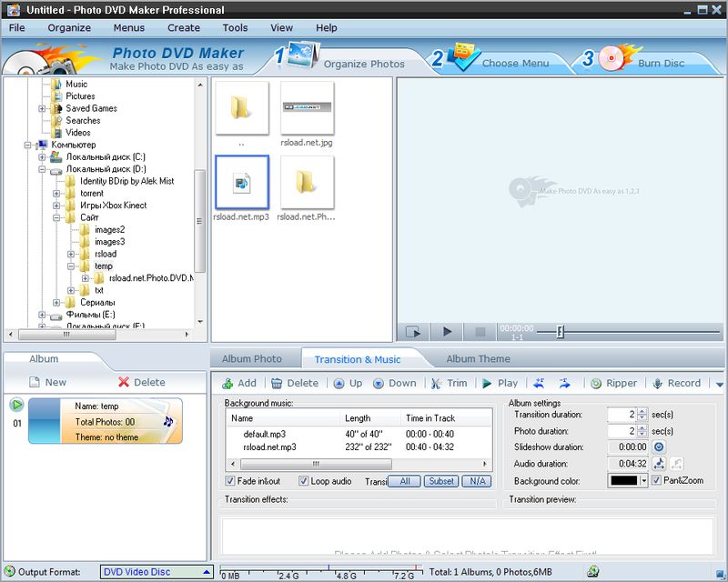Click audio duration fit-to-music icon

[659, 463]
